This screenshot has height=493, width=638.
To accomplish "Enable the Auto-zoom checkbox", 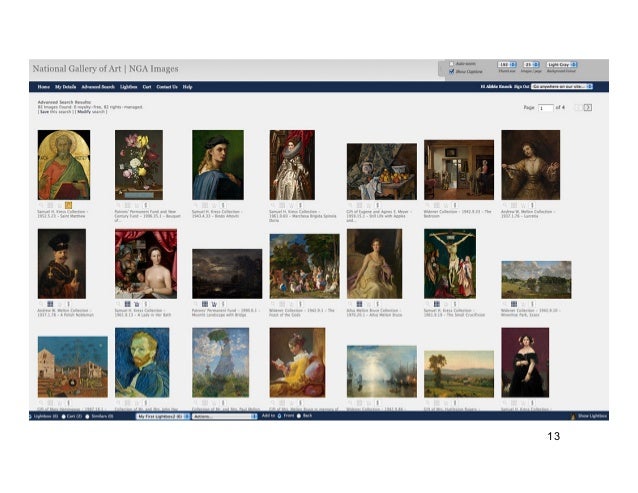I will pos(451,64).
